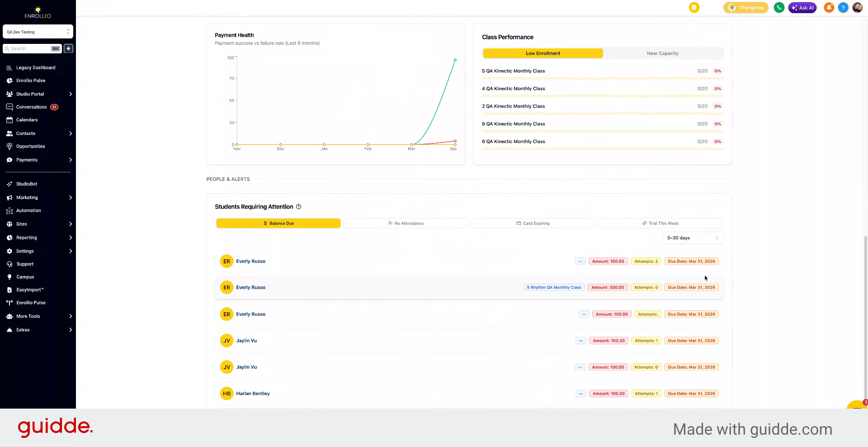Screen dimensions: 868x447
Task: Open the StudioBot sparkle icon
Action: (x=9, y=184)
